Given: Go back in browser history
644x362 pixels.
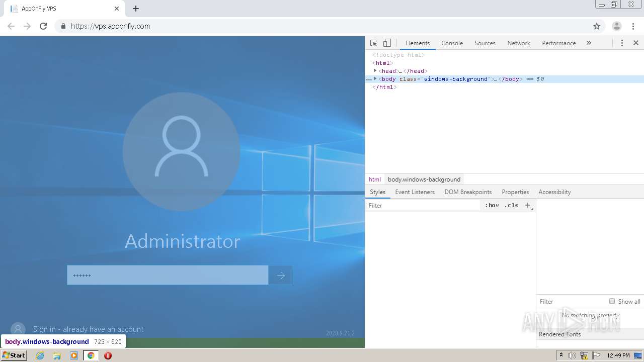Looking at the screenshot, I should [x=11, y=26].
